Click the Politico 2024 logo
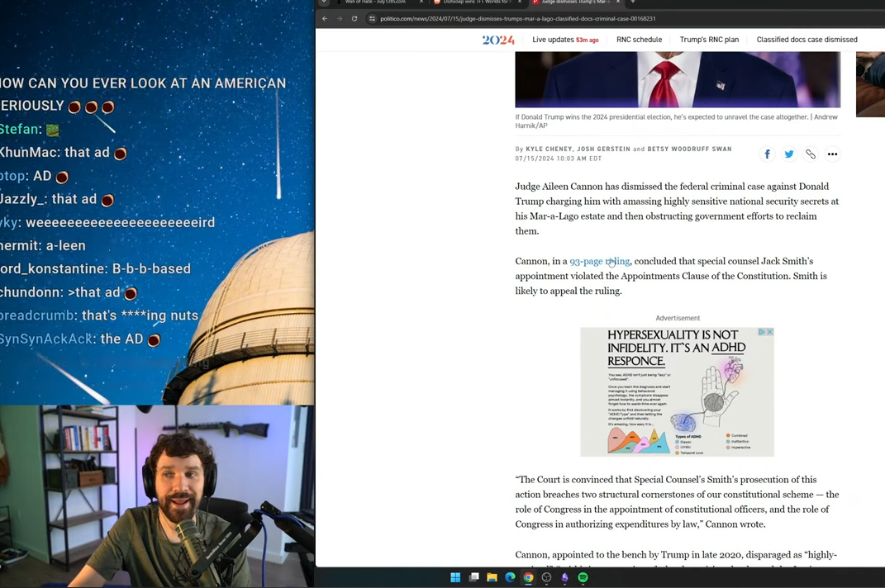The height and width of the screenshot is (588, 885). tap(497, 39)
